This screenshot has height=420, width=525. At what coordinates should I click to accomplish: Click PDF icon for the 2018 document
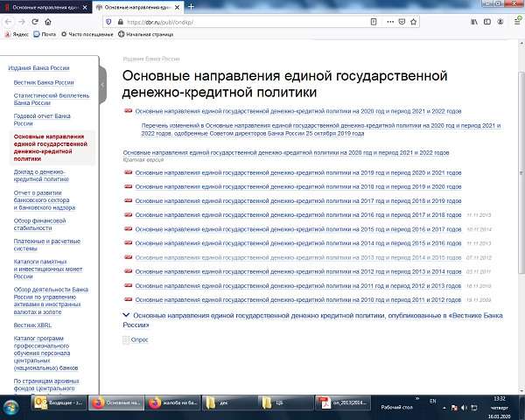[129, 186]
